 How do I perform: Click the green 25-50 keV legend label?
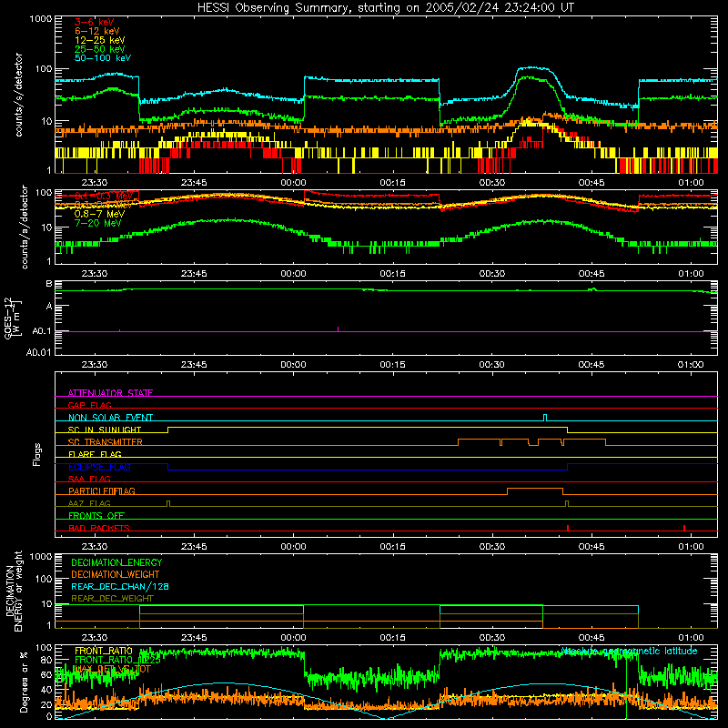99,49
